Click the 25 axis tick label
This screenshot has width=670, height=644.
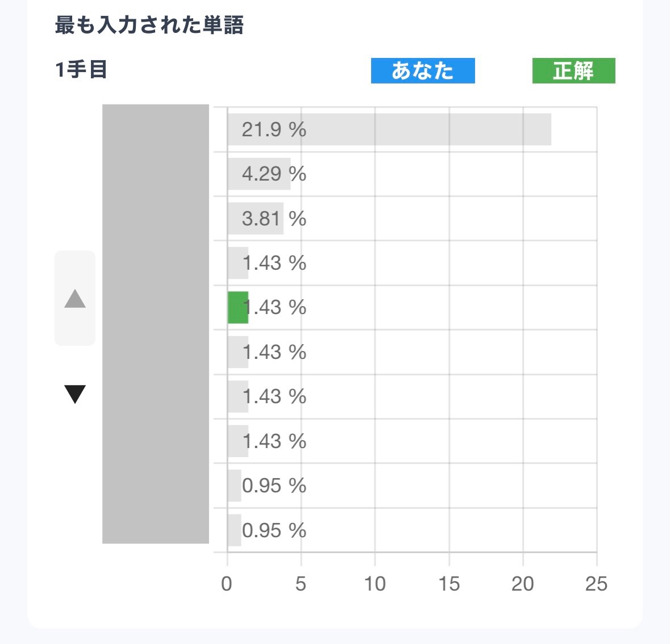(x=596, y=584)
